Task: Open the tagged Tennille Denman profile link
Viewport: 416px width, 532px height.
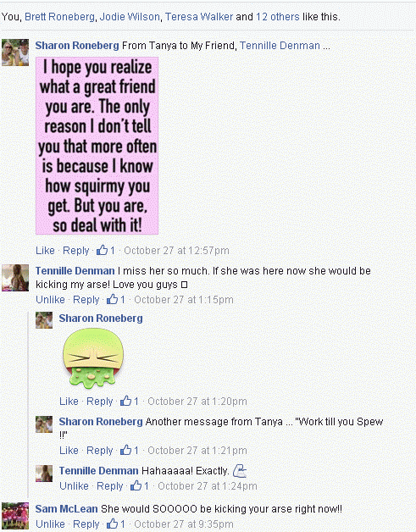Action: [280, 46]
